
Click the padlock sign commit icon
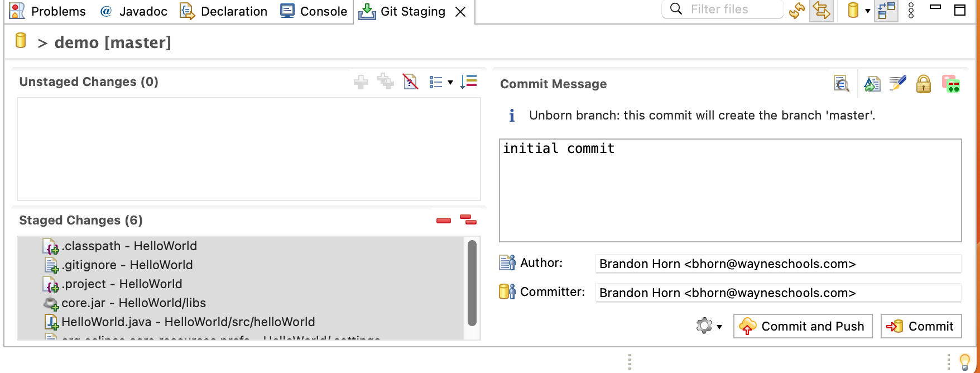point(924,84)
